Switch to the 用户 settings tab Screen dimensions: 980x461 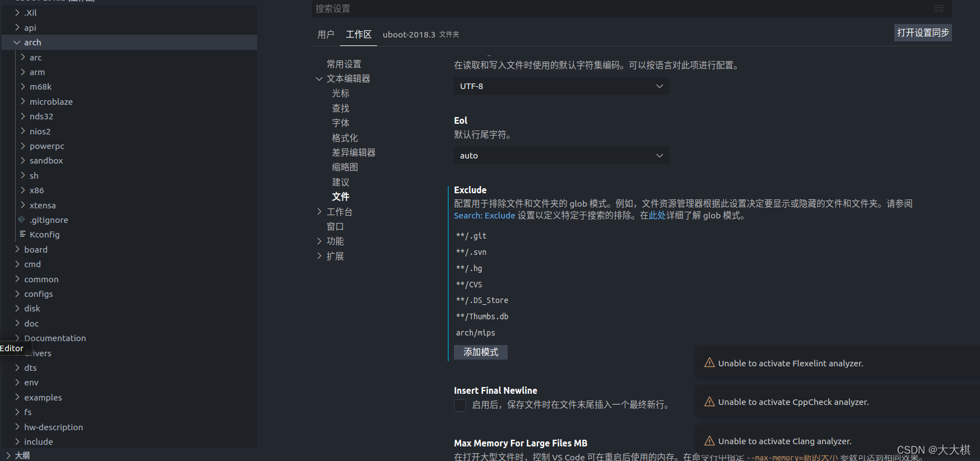(x=326, y=34)
